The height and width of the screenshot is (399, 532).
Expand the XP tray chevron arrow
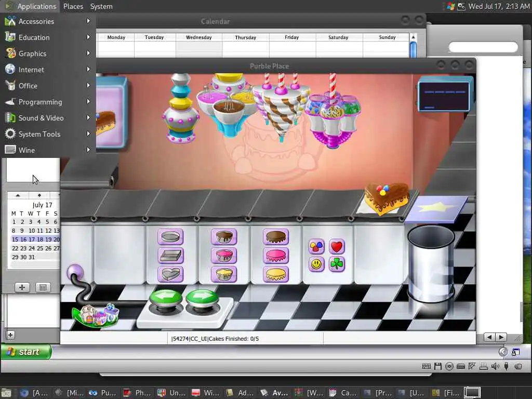pyautogui.click(x=503, y=352)
